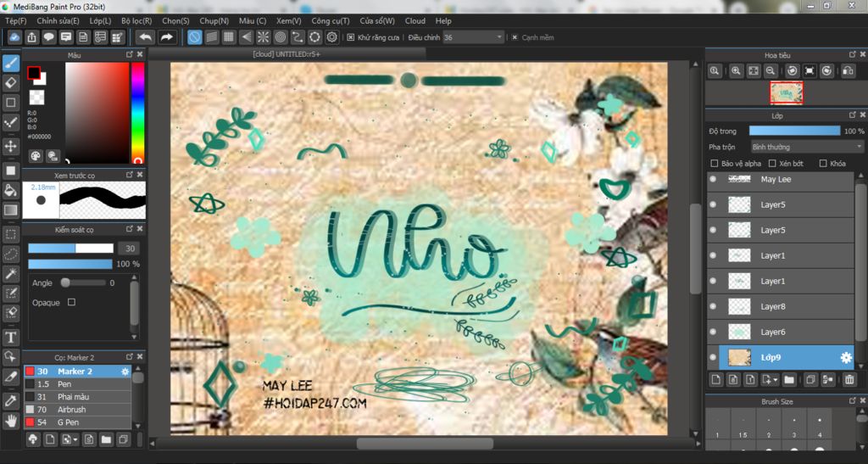
Task: Select the Magic Wand tool
Action: click(x=11, y=273)
